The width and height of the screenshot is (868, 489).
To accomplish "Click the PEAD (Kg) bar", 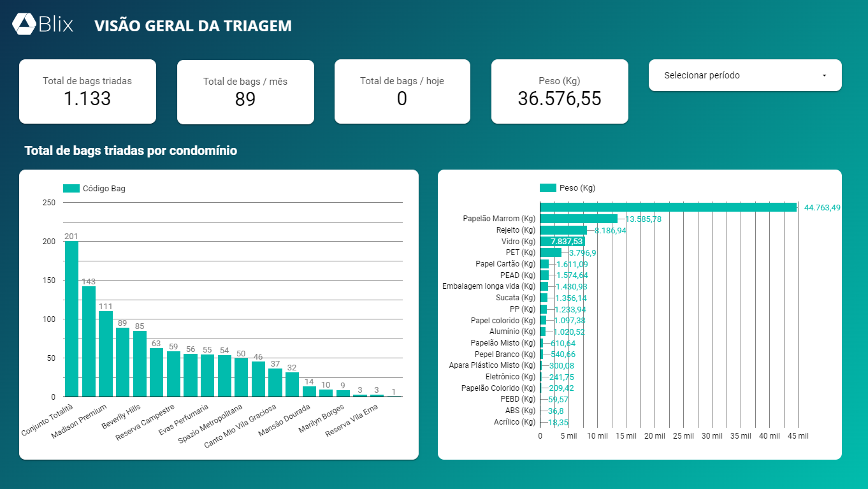I will tap(544, 275).
